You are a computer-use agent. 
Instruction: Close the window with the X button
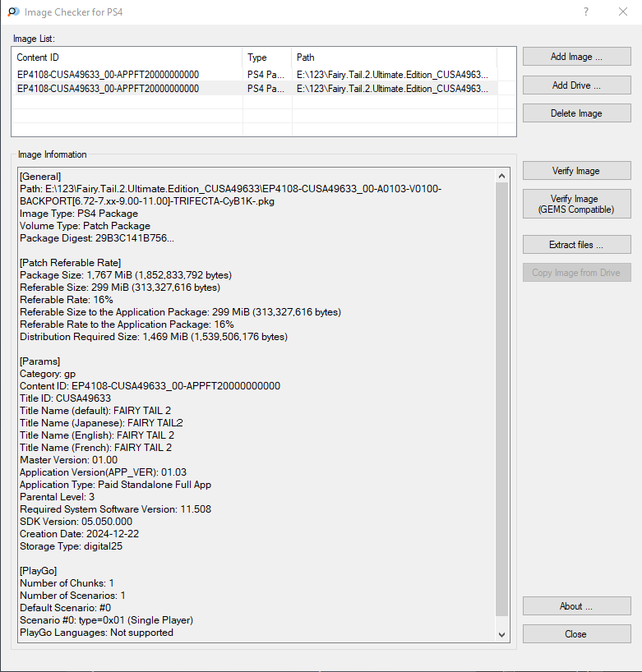(x=623, y=12)
